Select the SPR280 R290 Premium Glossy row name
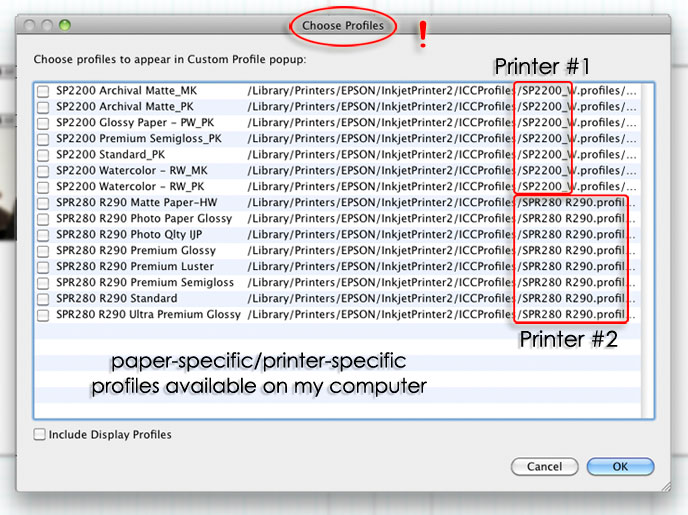688x515 pixels. [x=135, y=251]
